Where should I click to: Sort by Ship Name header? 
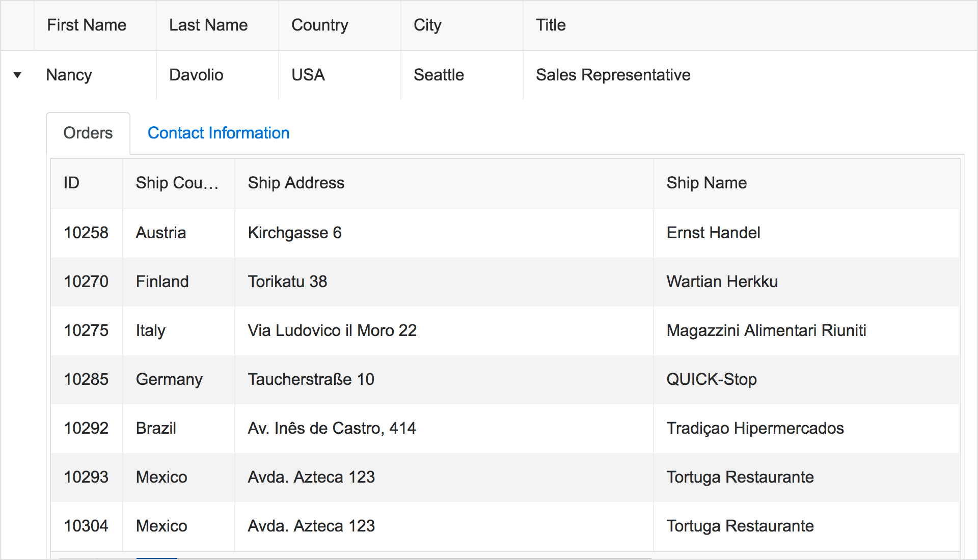(x=706, y=183)
